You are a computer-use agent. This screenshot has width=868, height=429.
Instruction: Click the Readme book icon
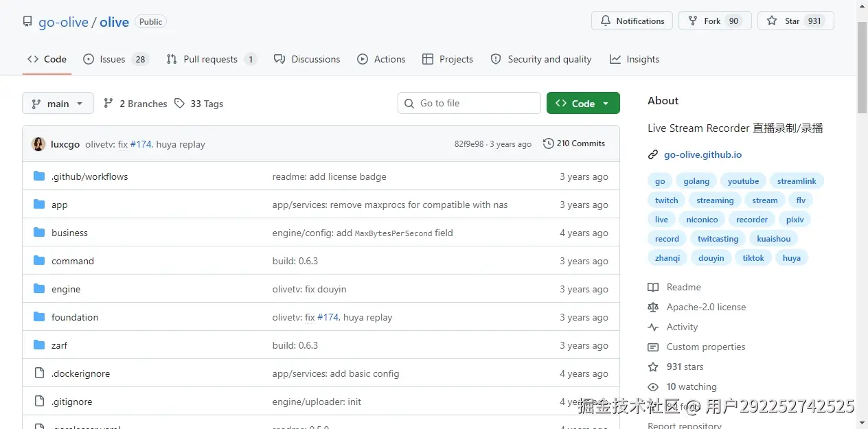[653, 288]
